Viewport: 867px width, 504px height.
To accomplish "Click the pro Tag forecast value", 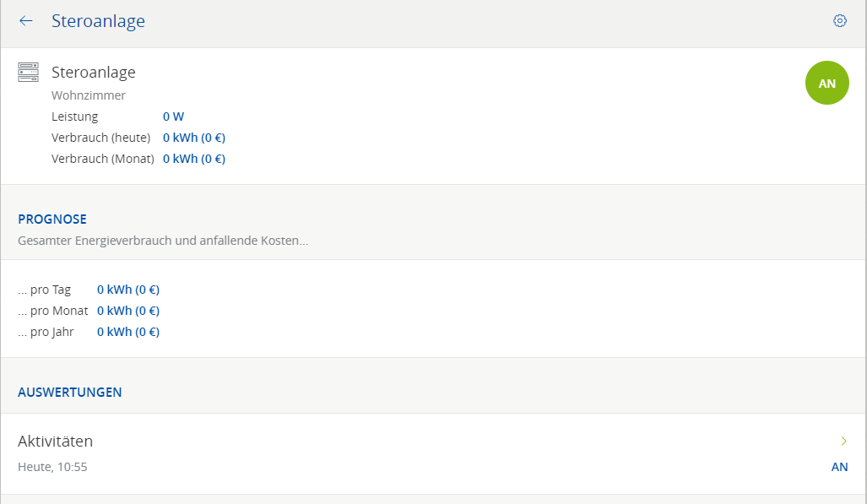I will 127,290.
